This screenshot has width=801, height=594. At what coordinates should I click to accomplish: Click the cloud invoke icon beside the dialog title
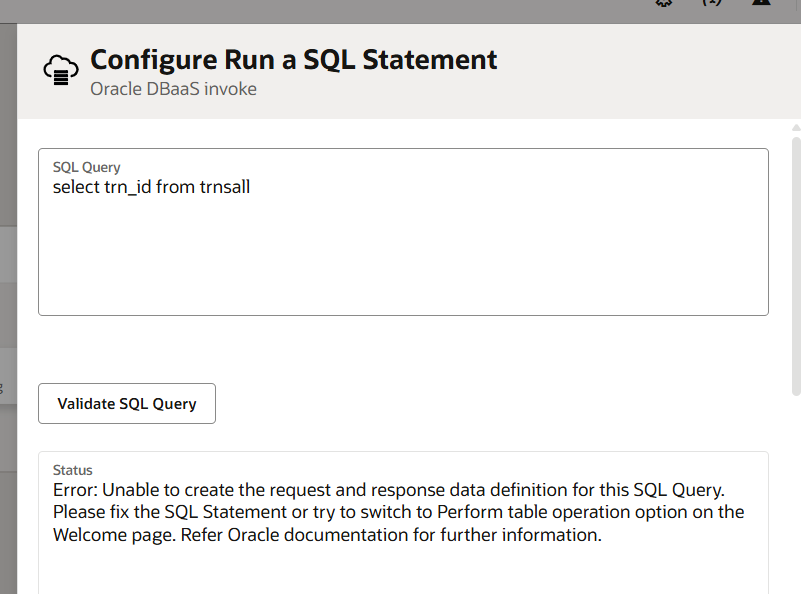tap(60, 69)
